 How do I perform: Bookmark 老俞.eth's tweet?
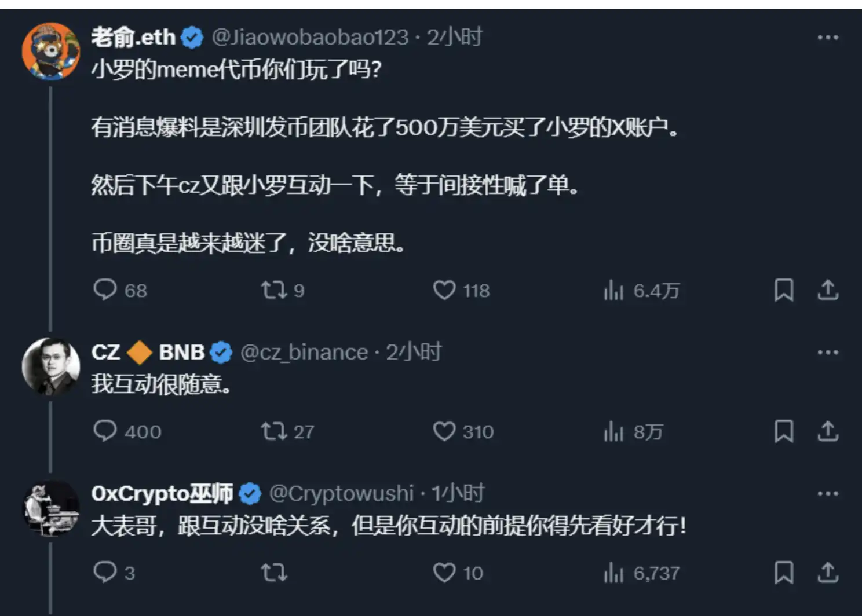coord(784,290)
